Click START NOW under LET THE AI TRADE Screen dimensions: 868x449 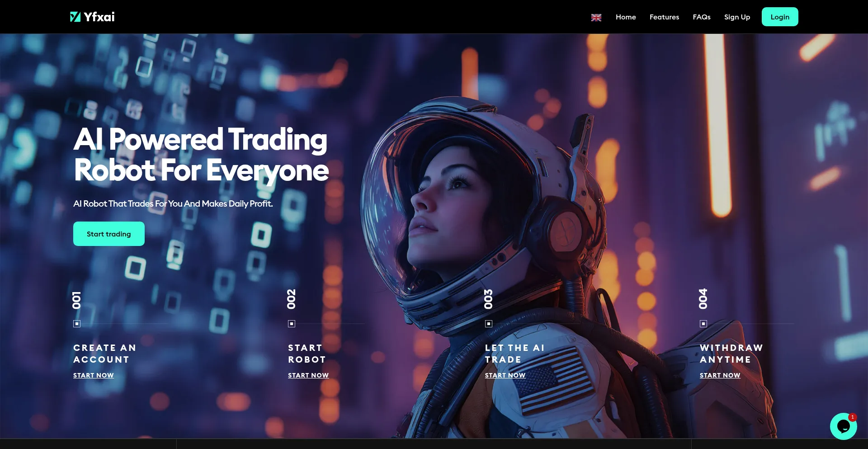pos(505,375)
